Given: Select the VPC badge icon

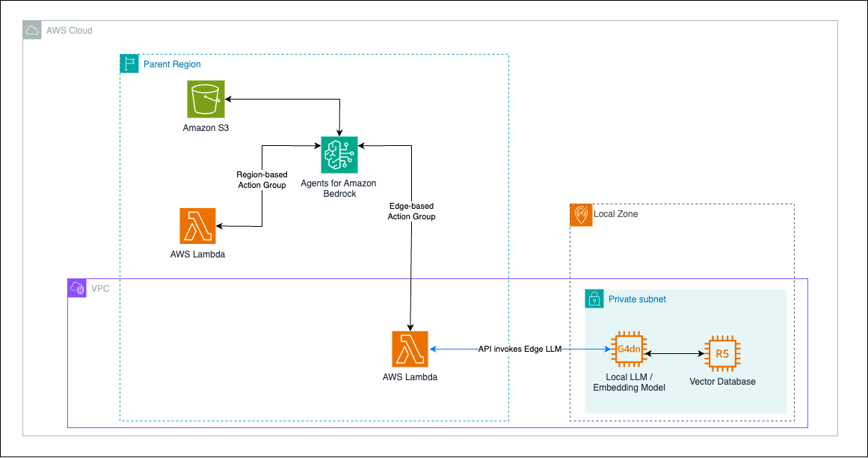Looking at the screenshot, I should [76, 288].
